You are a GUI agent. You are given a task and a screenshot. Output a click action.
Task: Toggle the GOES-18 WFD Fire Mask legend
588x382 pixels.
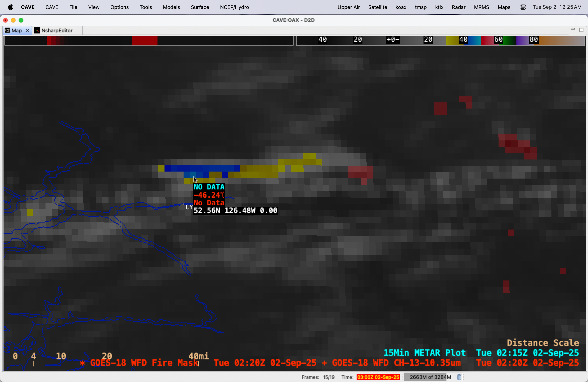[144, 363]
